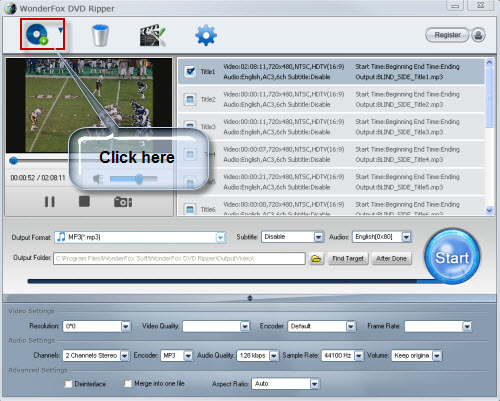Enable the Deinterlace checkbox
The width and height of the screenshot is (500, 401).
[x=68, y=384]
